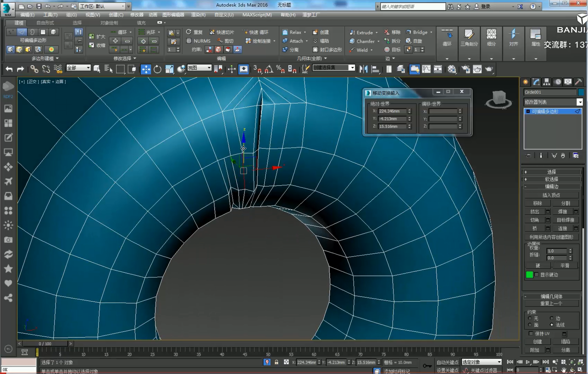
Task: Click the Percent Snap toggle icon
Action: (280, 69)
